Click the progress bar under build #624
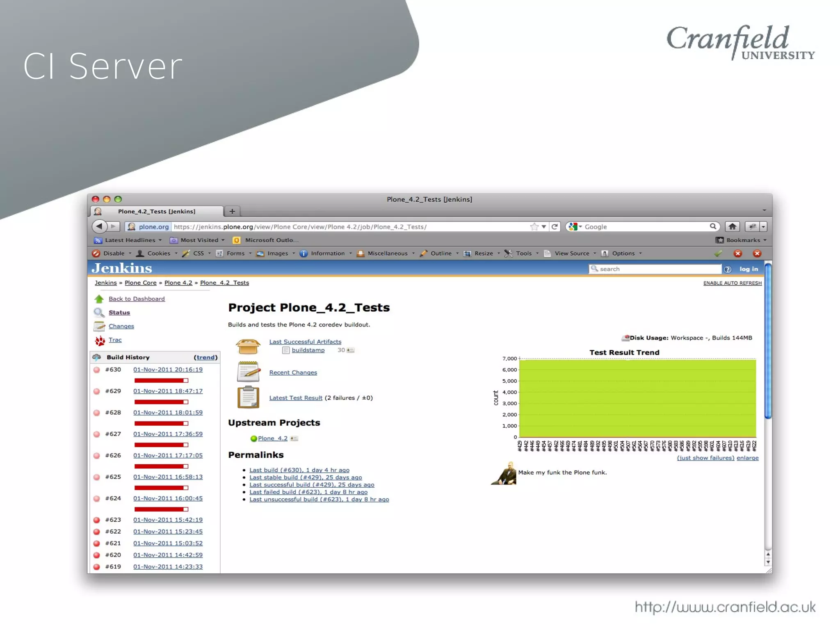 161,509
